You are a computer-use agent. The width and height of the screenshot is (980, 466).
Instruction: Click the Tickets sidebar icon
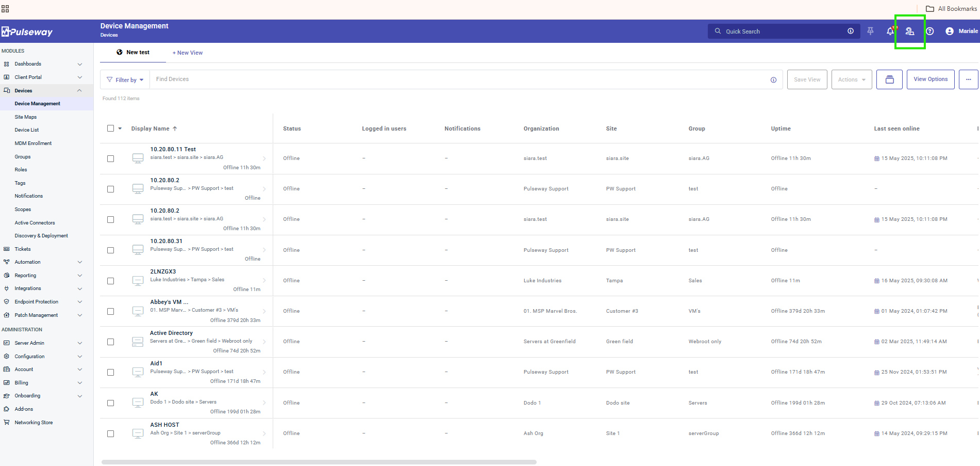coord(7,249)
